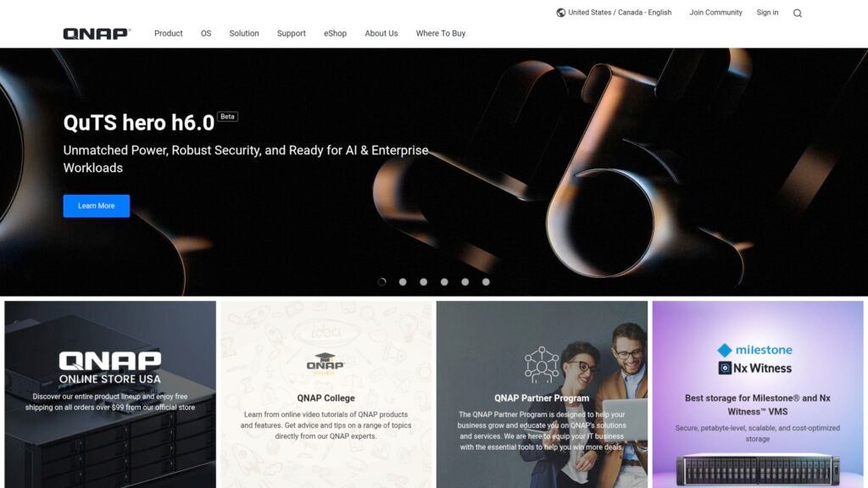Viewport: 868px width, 488px height.
Task: Click the Learn More button
Action: click(97, 206)
